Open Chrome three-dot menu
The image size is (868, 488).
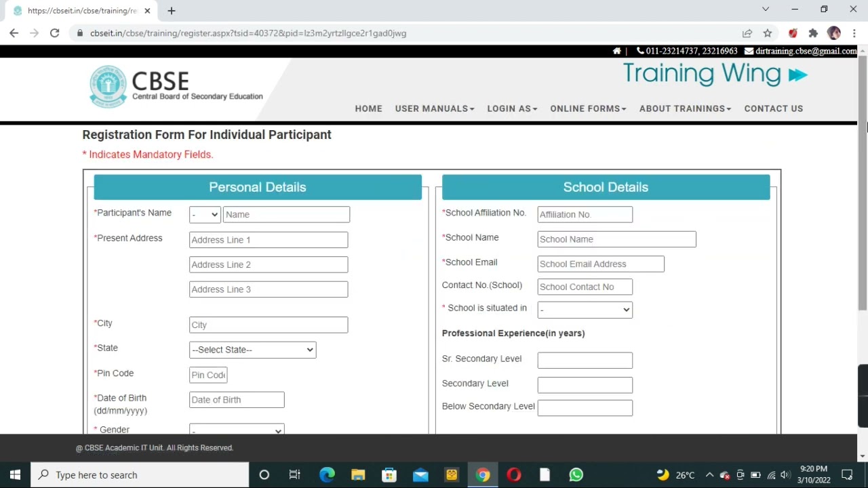pos(854,33)
